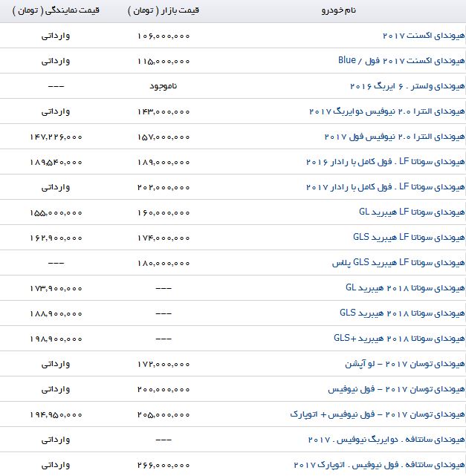This screenshot has height=476, width=466.
Task: Select market price ۲۰۰,۰۰۰,۰۰۰
Action: (164, 389)
